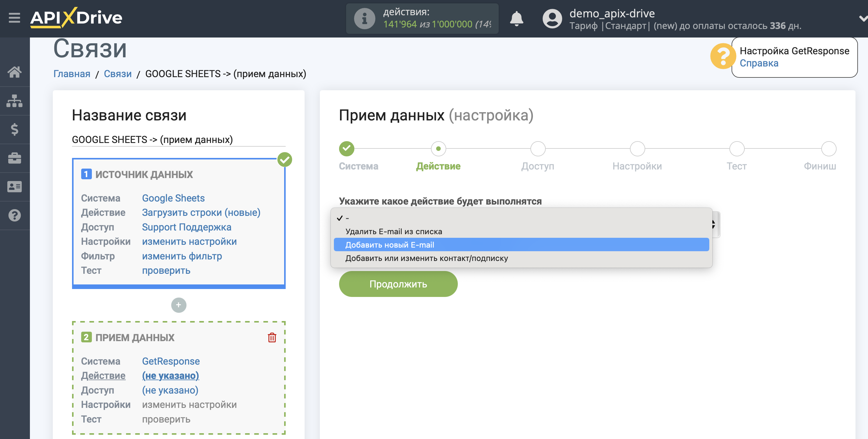Screen dimensions: 868x439
Task: Open the notifications bell
Action: (516, 19)
